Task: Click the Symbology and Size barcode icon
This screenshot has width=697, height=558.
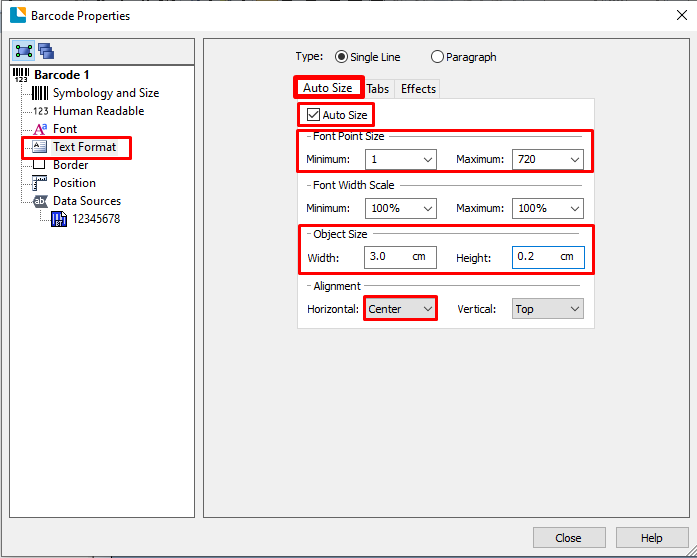Action: point(40,93)
